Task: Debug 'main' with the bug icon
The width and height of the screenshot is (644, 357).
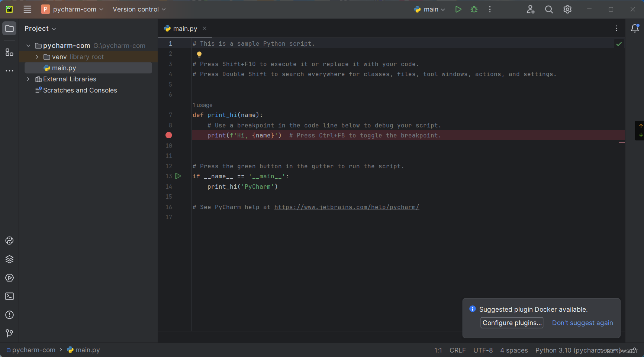Action: pos(474,9)
